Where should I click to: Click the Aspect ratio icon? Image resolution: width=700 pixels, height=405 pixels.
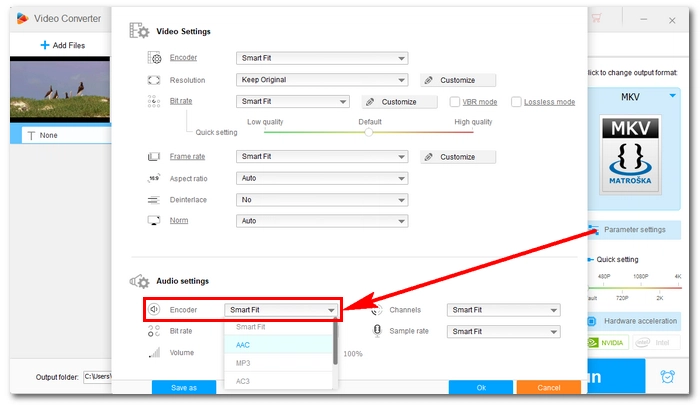click(x=154, y=178)
